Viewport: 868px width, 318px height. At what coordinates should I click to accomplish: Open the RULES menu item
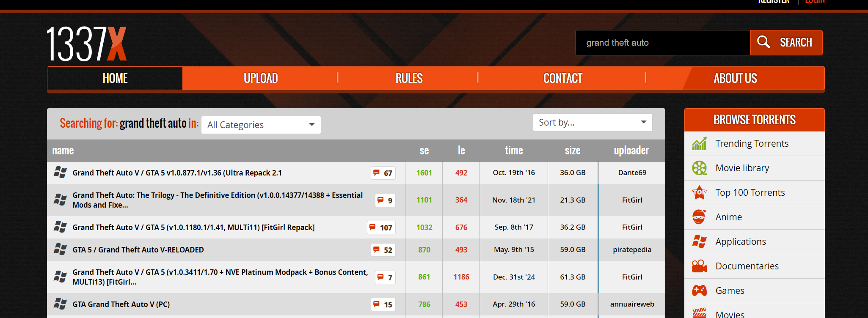point(409,78)
